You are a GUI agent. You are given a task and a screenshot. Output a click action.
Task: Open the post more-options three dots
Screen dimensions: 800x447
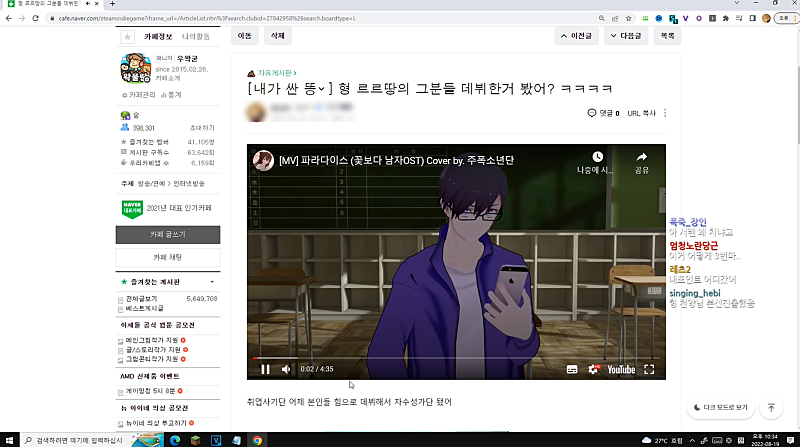pyautogui.click(x=665, y=113)
